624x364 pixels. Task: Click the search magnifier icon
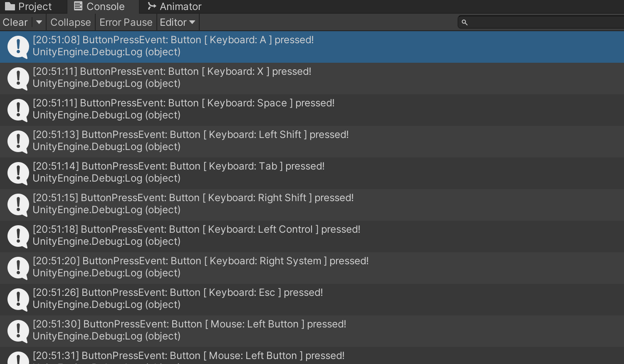click(x=465, y=22)
